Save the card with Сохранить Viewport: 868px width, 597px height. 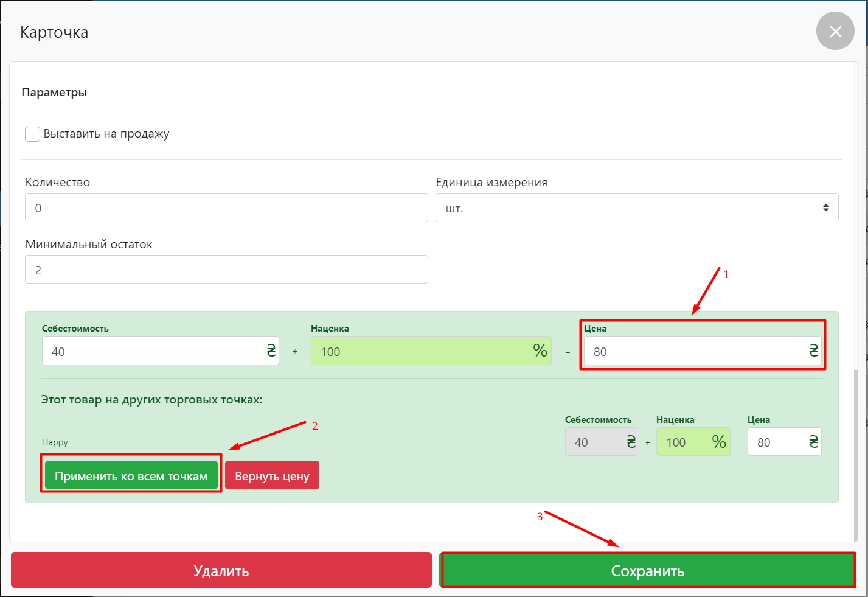coord(648,570)
